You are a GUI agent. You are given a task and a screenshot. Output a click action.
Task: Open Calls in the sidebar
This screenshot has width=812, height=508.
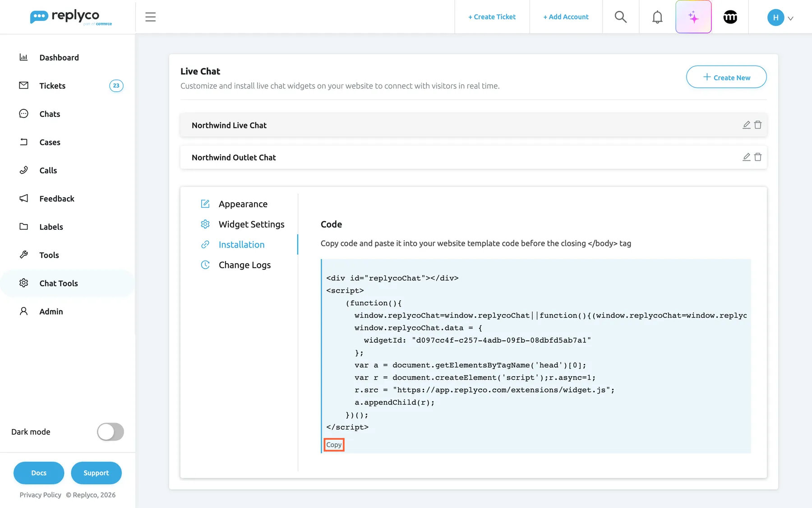(x=68, y=170)
